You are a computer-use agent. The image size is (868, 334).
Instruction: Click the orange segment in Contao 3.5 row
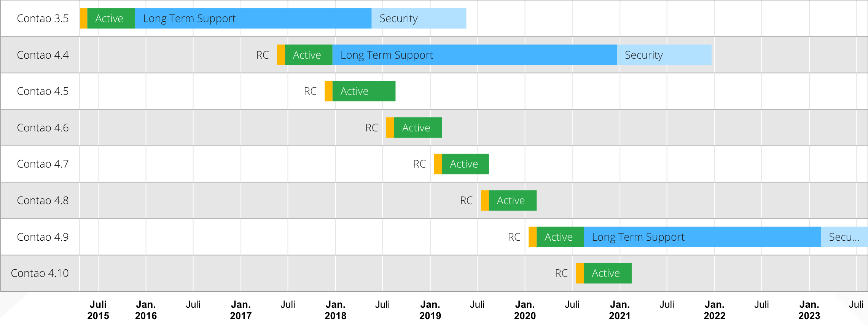click(84, 18)
